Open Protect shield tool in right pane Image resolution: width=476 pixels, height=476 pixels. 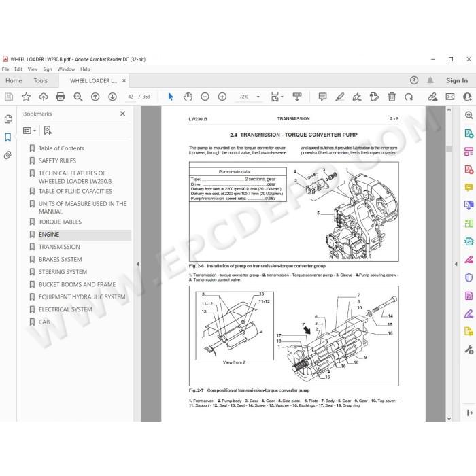pyautogui.click(x=469, y=277)
